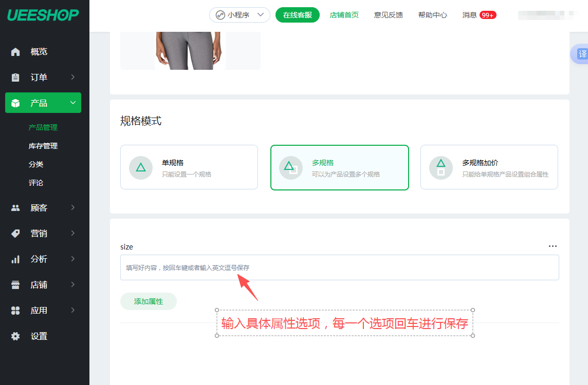The height and width of the screenshot is (385, 588).
Task: Go to 分类 under product menu
Action: pos(36,164)
